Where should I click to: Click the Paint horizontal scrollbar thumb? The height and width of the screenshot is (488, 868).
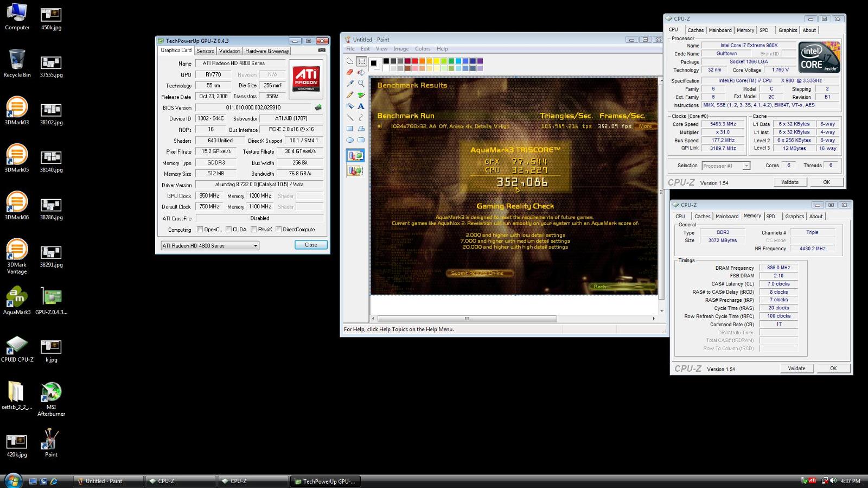pos(467,319)
